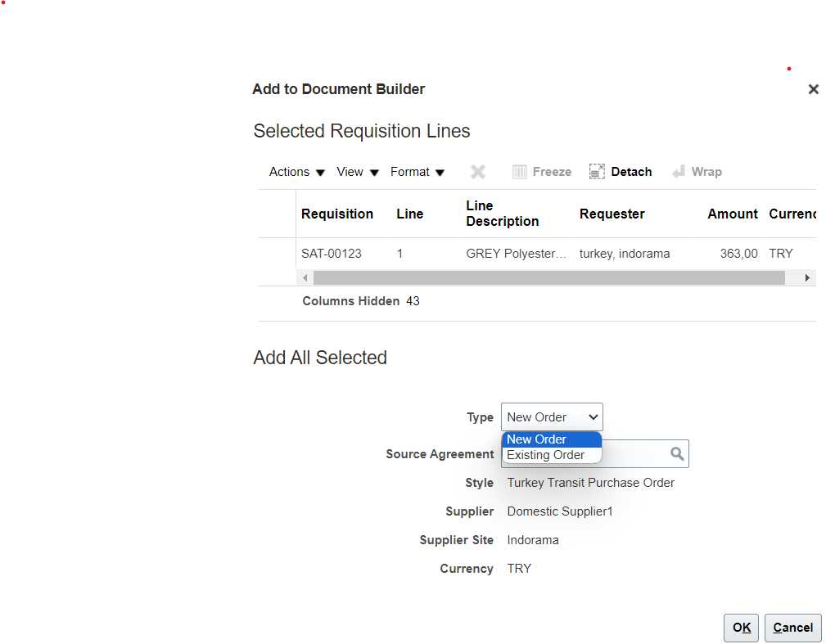Click the left arrow on the horizontal scrollbar
Viewport: 826px width, 644px height.
tap(305, 277)
